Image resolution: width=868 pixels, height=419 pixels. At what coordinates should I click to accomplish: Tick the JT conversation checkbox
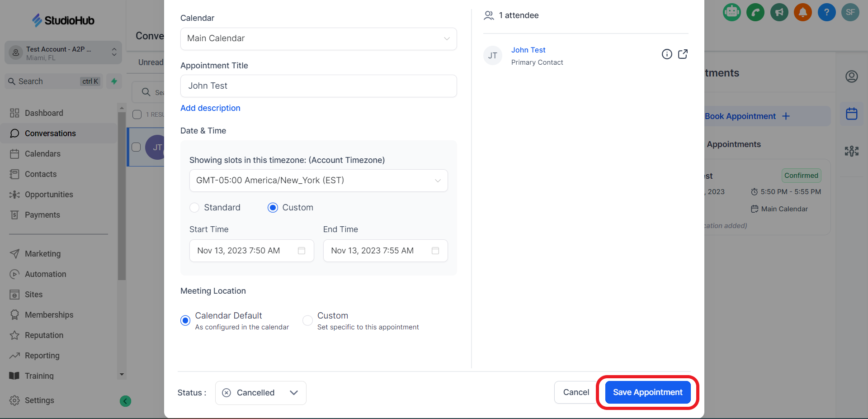click(136, 147)
